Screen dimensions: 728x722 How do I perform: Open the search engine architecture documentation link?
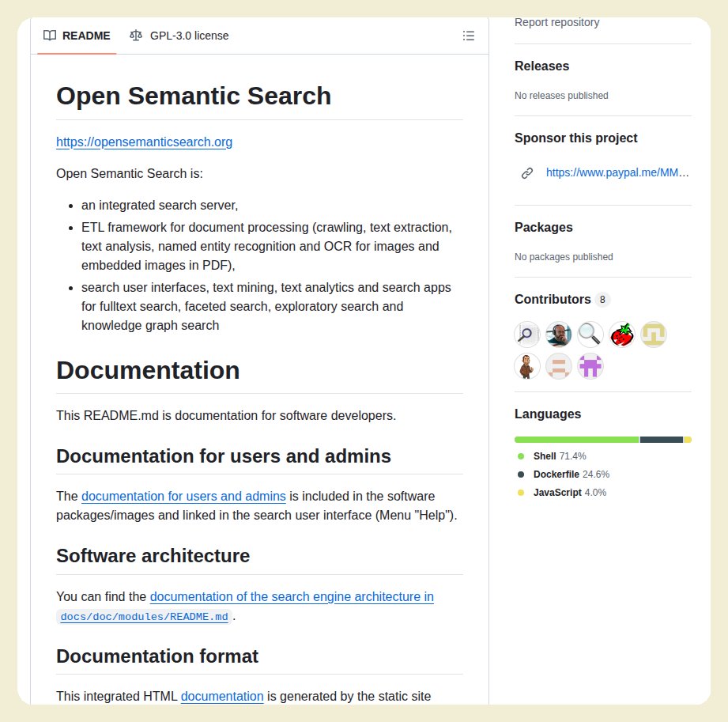tap(292, 596)
